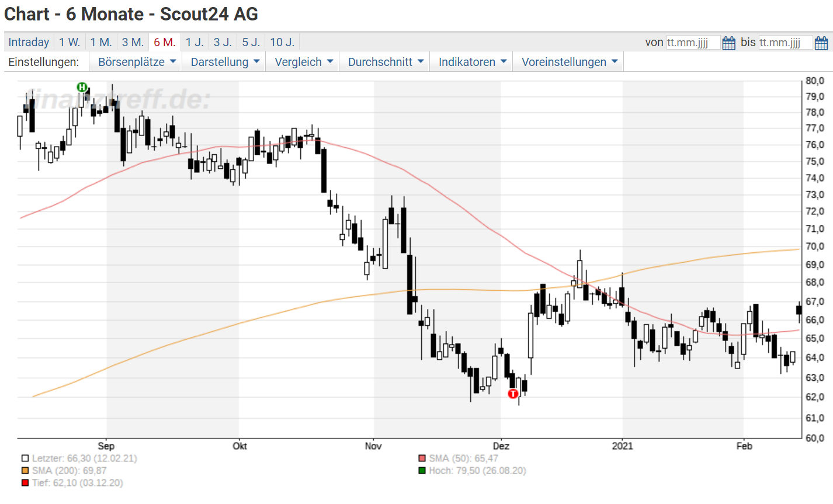This screenshot has width=833, height=504.
Task: Click the red T low marker on chart
Action: click(513, 394)
